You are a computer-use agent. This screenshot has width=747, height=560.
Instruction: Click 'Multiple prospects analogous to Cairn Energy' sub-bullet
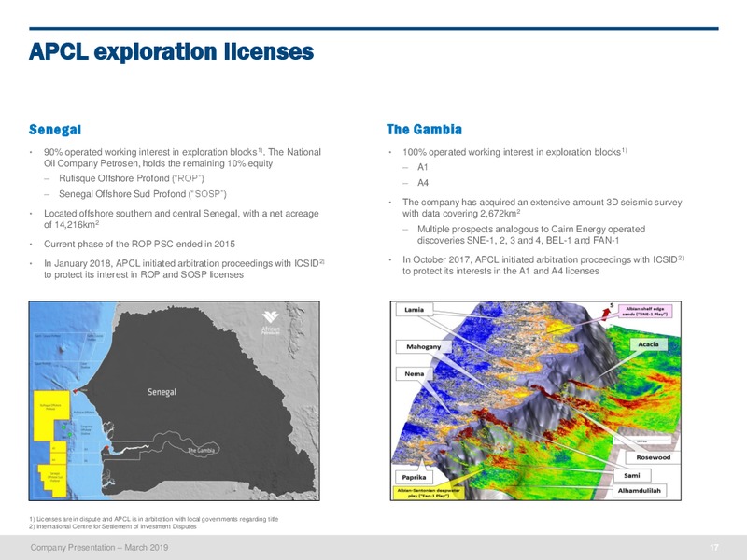point(531,235)
